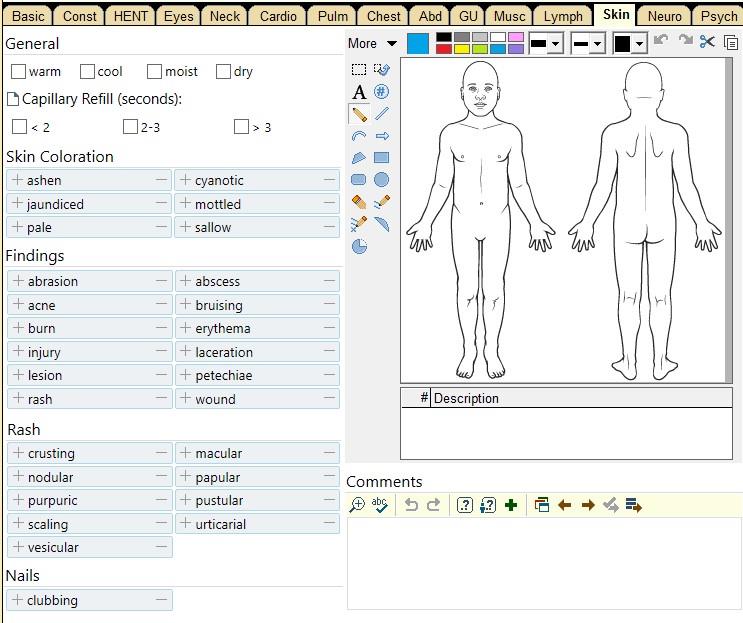Tick the moist checkbox

(x=154, y=72)
